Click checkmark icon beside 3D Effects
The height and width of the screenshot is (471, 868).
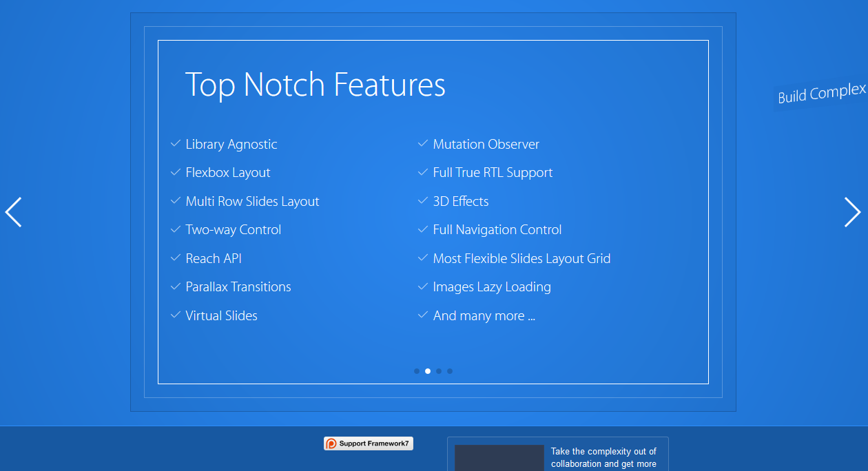(x=423, y=200)
